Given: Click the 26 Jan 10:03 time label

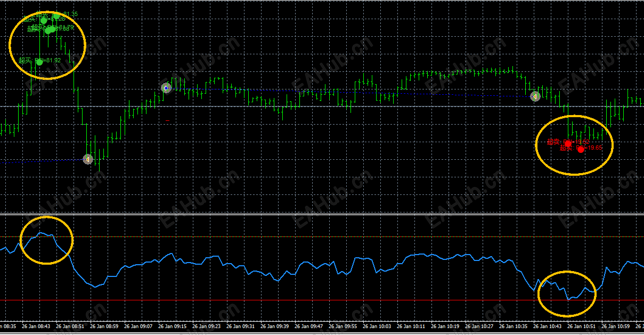Looking at the screenshot, I should 377,326.
